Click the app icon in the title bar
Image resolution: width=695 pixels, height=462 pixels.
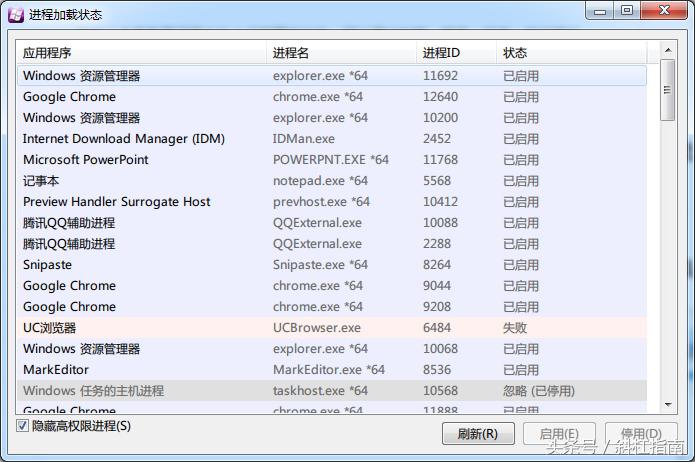(x=16, y=15)
